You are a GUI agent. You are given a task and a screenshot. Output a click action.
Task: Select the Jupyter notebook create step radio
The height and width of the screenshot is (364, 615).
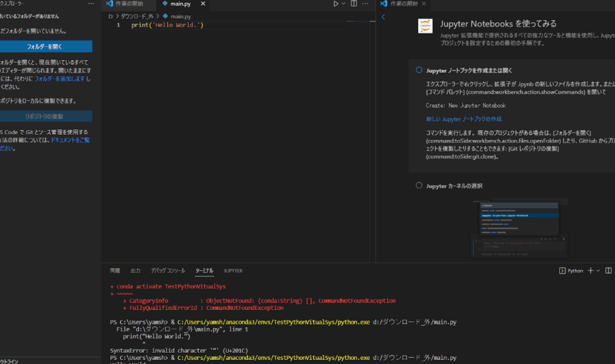pyautogui.click(x=419, y=70)
